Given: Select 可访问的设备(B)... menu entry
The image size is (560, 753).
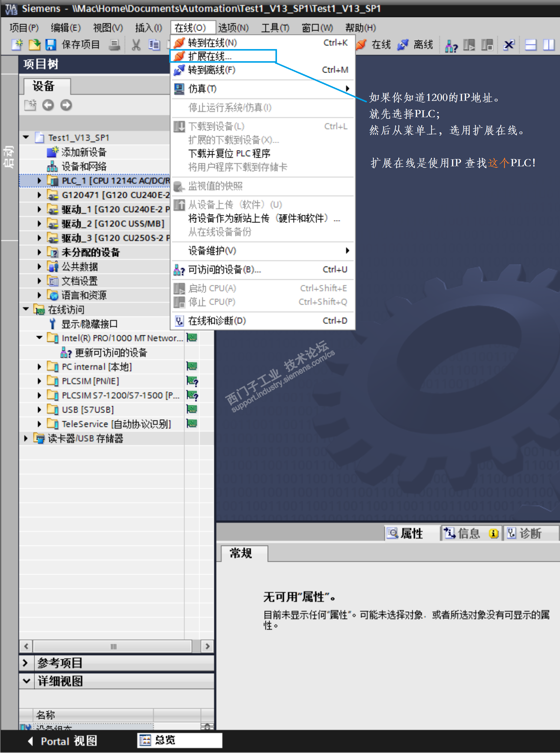Looking at the screenshot, I should pos(263,270).
